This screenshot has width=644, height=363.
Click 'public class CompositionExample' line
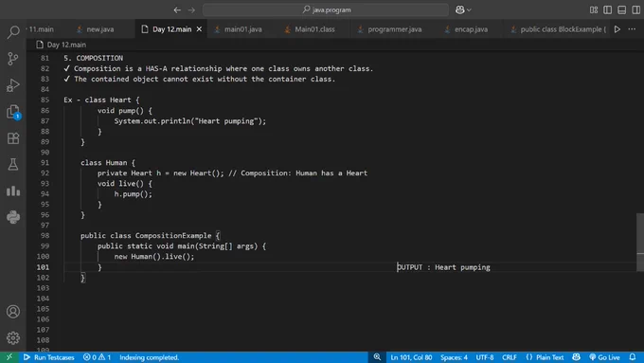pyautogui.click(x=151, y=236)
